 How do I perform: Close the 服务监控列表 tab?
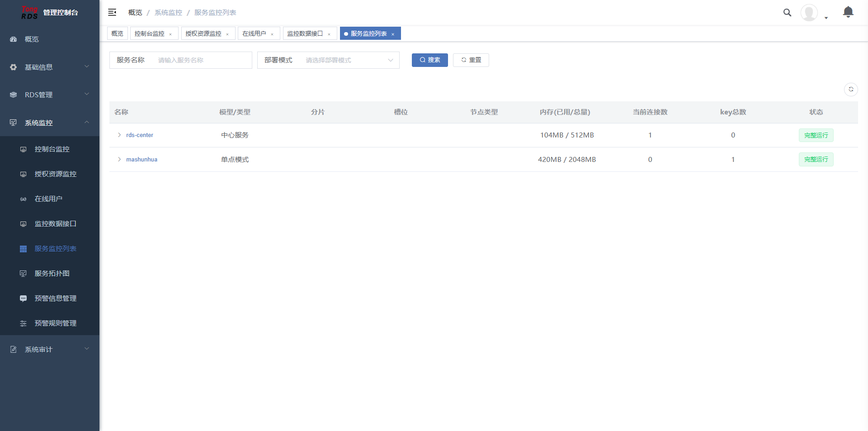[393, 34]
